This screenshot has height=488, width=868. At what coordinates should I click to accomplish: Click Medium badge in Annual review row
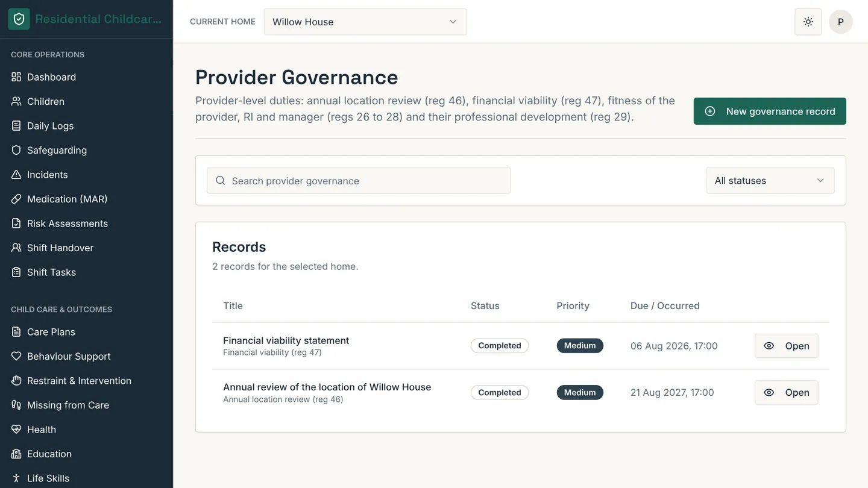(x=580, y=393)
